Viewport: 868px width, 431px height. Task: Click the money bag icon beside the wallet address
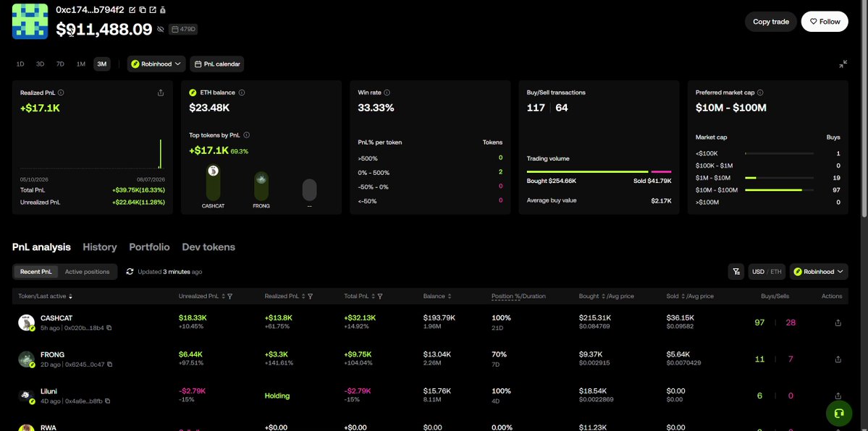click(x=162, y=10)
